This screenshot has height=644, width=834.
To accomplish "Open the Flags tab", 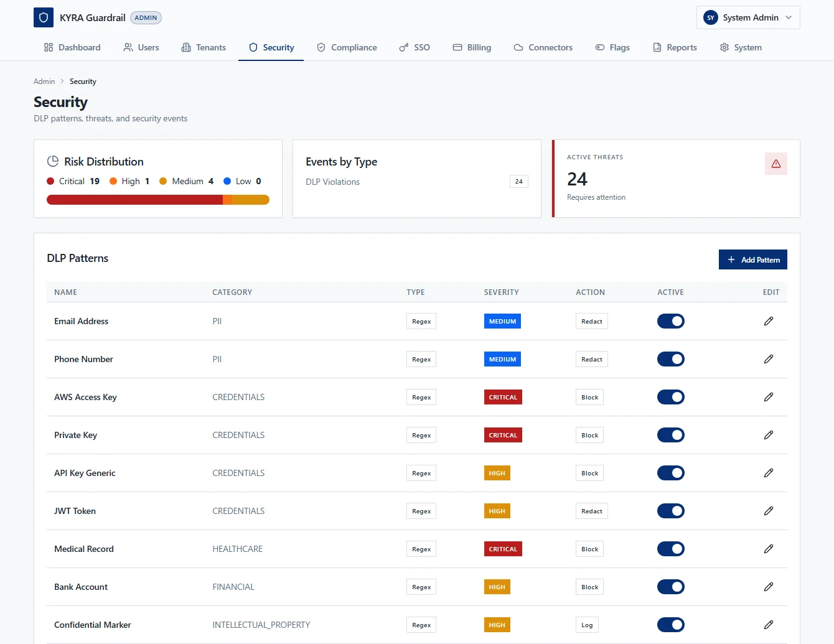I will (612, 47).
